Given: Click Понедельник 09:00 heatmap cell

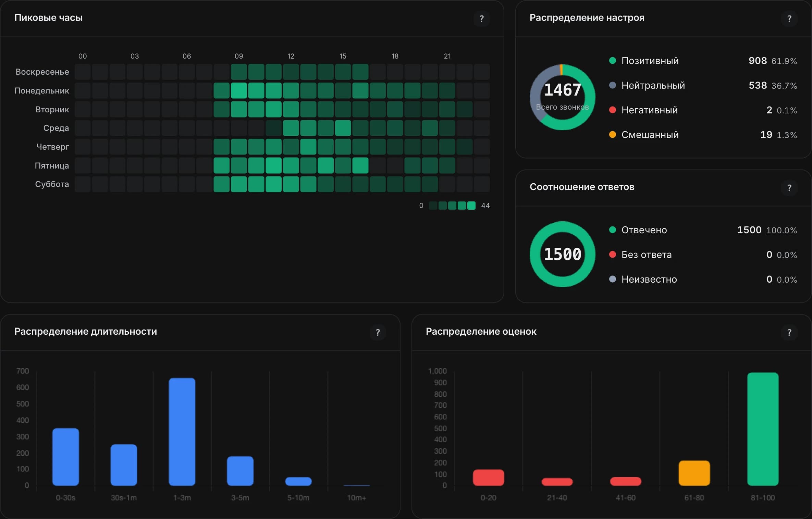Looking at the screenshot, I should point(239,91).
